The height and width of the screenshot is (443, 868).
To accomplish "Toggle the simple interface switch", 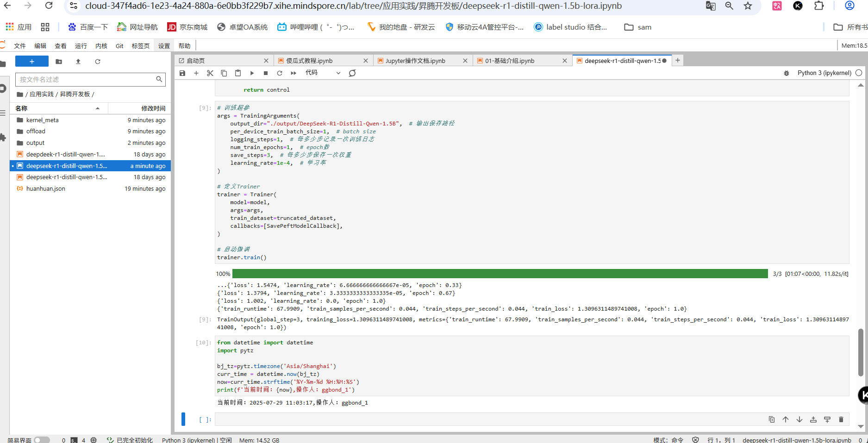I will tap(42, 440).
